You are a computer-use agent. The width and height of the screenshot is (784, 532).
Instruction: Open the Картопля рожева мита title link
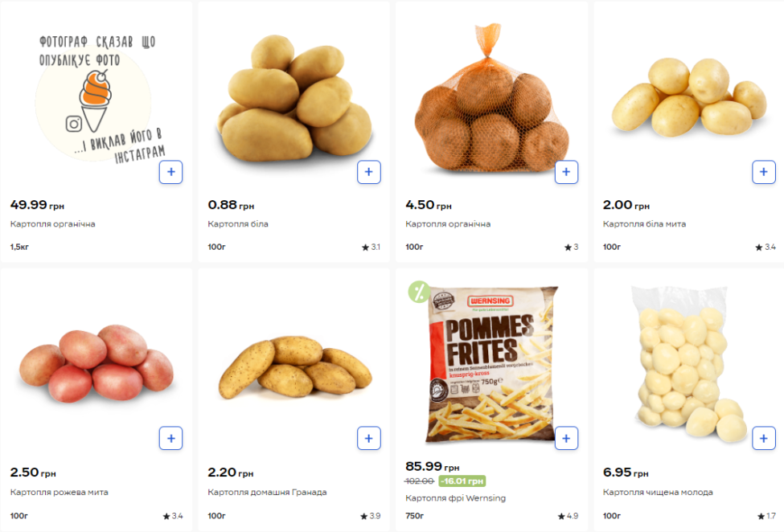tap(59, 492)
